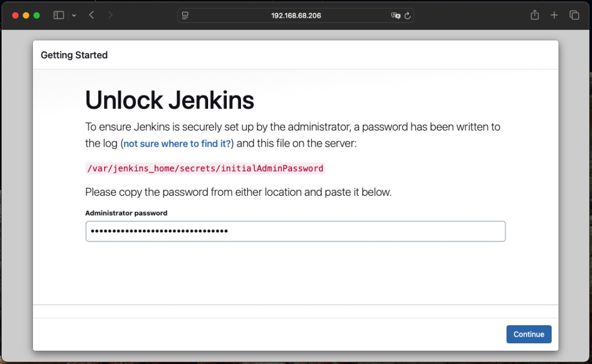
Task: Click the Getting Started title
Action: (x=74, y=55)
